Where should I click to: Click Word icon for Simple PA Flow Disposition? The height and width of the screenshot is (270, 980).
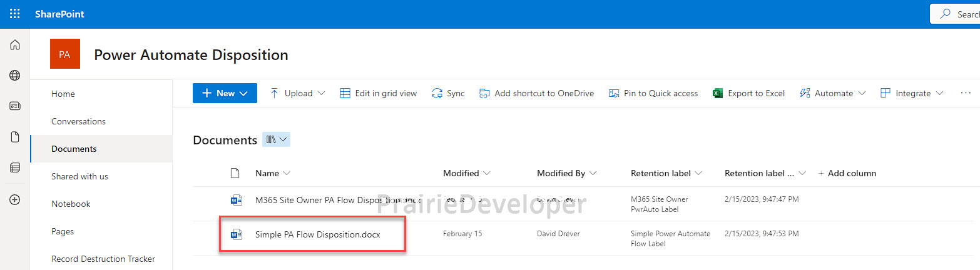236,235
